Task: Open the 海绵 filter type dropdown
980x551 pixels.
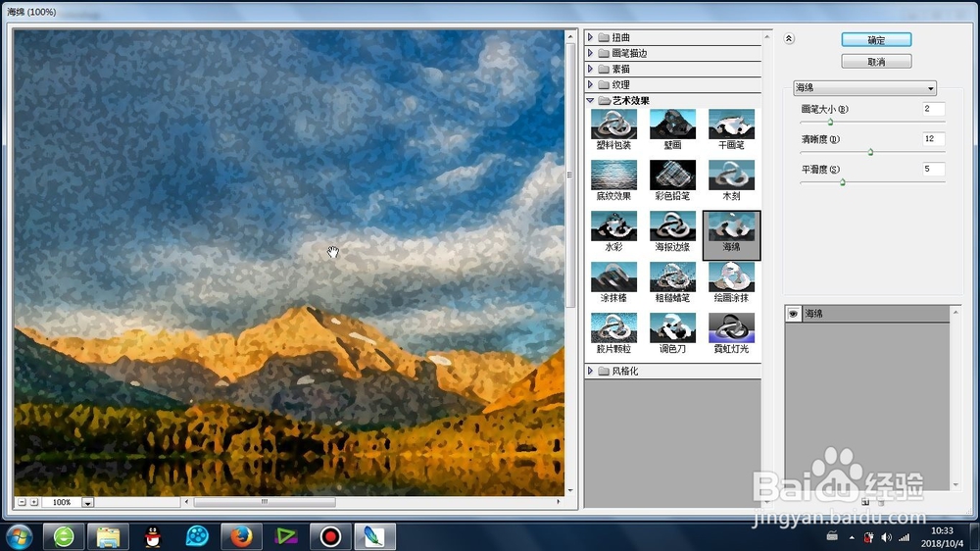Action: (x=864, y=87)
